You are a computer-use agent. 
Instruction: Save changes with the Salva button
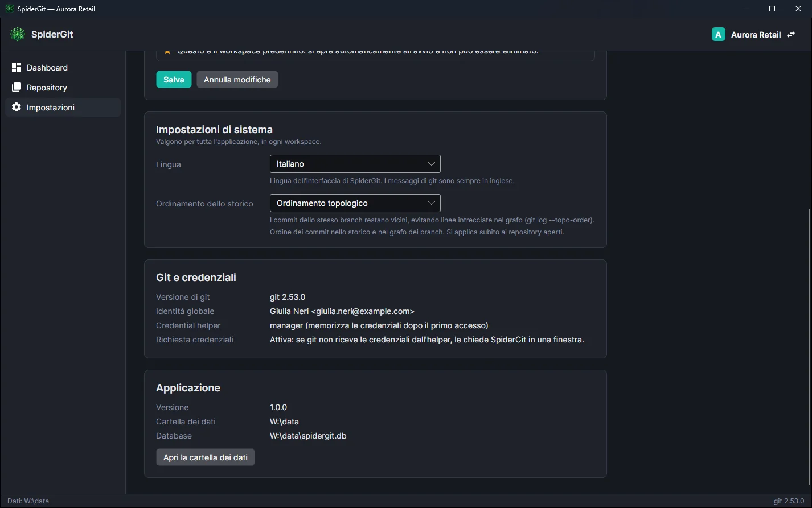(174, 80)
